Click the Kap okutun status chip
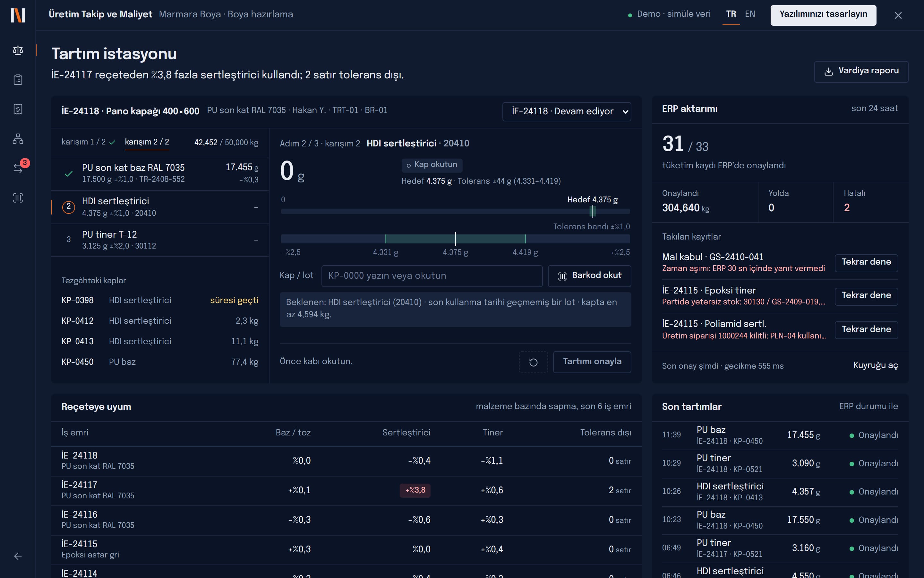 [x=432, y=165]
